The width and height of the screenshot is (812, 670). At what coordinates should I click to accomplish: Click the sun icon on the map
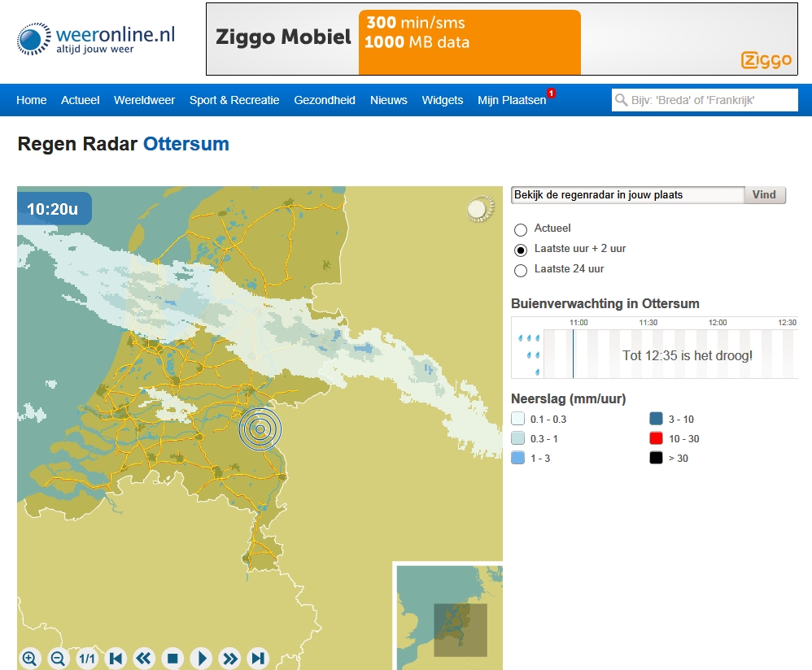[480, 209]
